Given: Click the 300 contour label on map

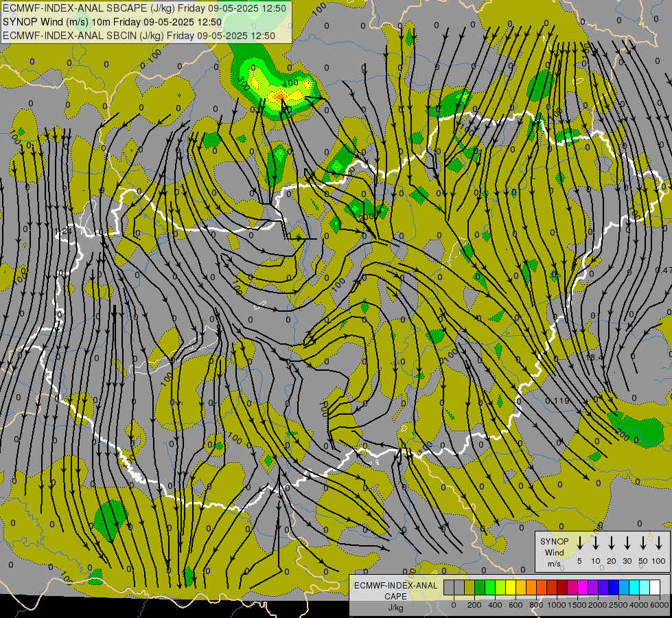Looking at the screenshot, I should 244,83.
